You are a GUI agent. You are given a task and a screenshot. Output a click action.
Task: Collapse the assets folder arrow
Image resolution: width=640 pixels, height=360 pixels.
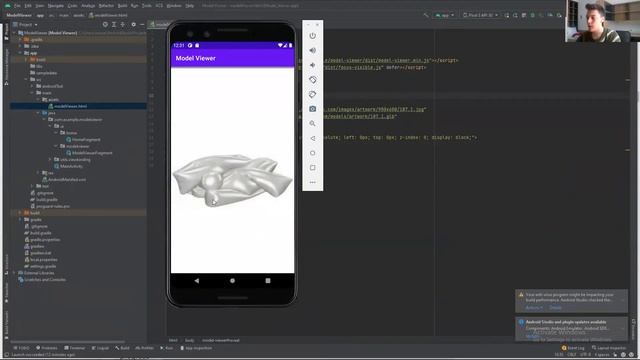(x=38, y=100)
